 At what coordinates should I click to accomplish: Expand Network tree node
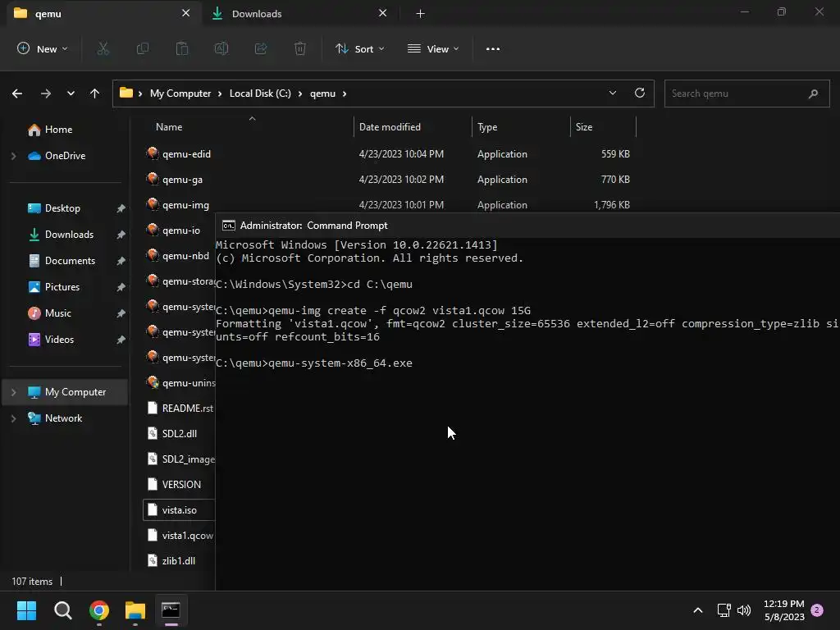tap(14, 418)
